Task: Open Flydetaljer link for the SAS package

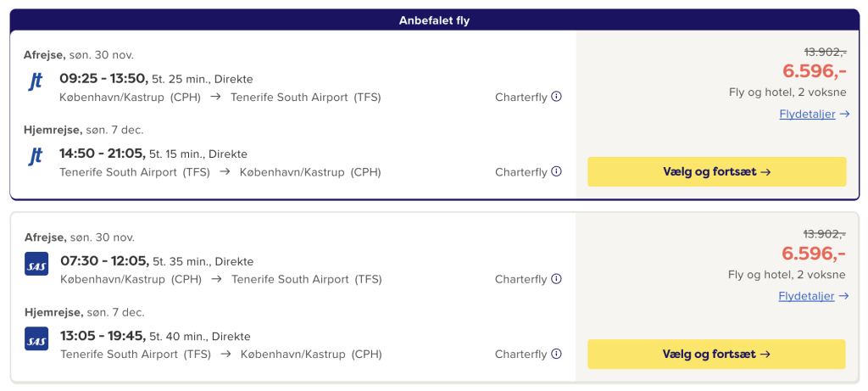Action: tap(807, 296)
